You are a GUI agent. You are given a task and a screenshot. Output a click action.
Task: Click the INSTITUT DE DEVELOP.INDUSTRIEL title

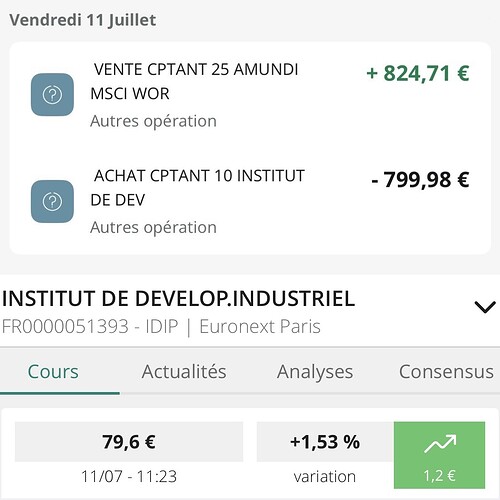[x=178, y=298]
